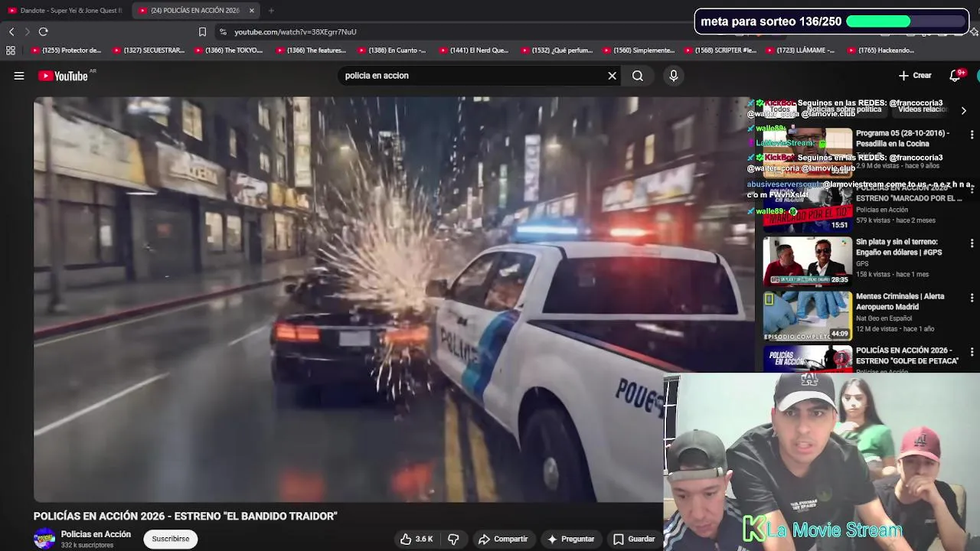The image size is (980, 551).
Task: Reload the page with the refresh icon
Action: point(44,31)
